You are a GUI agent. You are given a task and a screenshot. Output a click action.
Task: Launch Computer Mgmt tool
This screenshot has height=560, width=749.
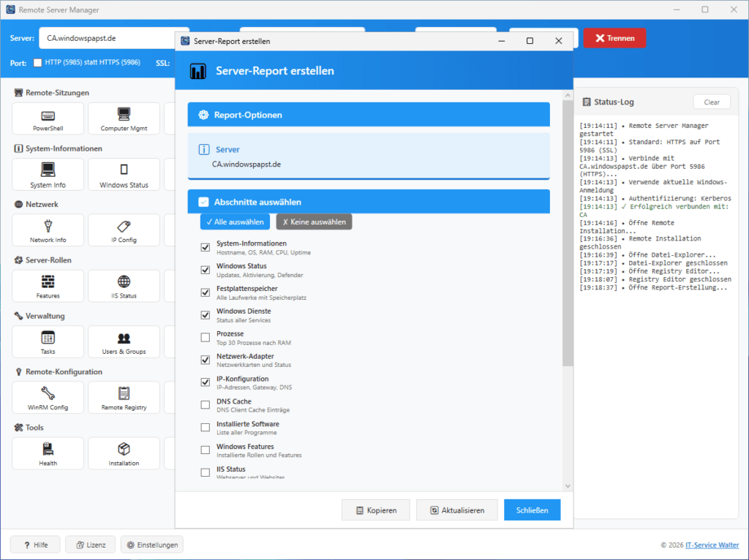point(124,118)
